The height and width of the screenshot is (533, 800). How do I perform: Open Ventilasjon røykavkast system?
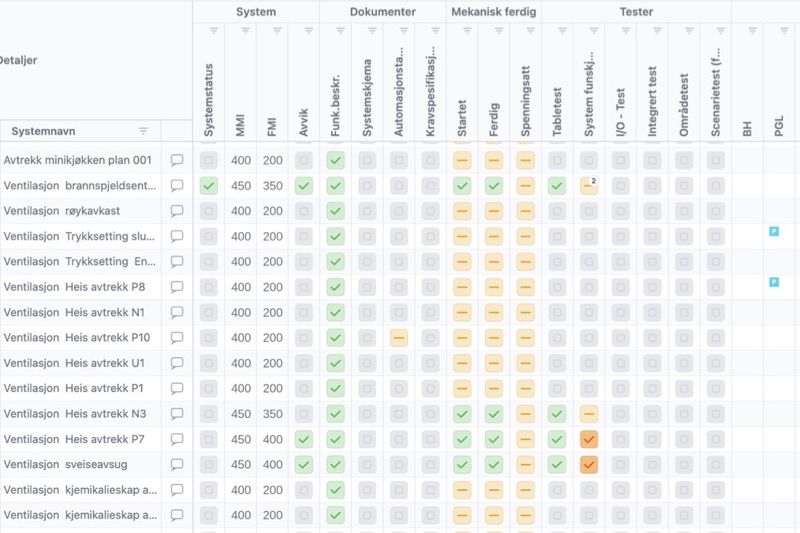[x=62, y=211]
